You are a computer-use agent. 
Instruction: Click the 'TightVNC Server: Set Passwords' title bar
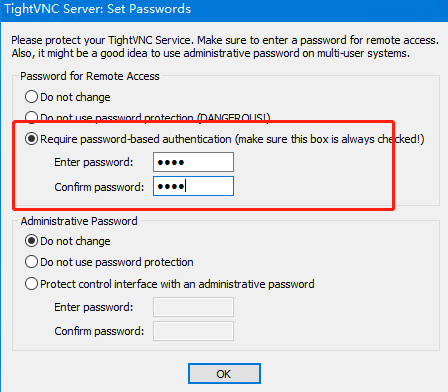coord(224,10)
